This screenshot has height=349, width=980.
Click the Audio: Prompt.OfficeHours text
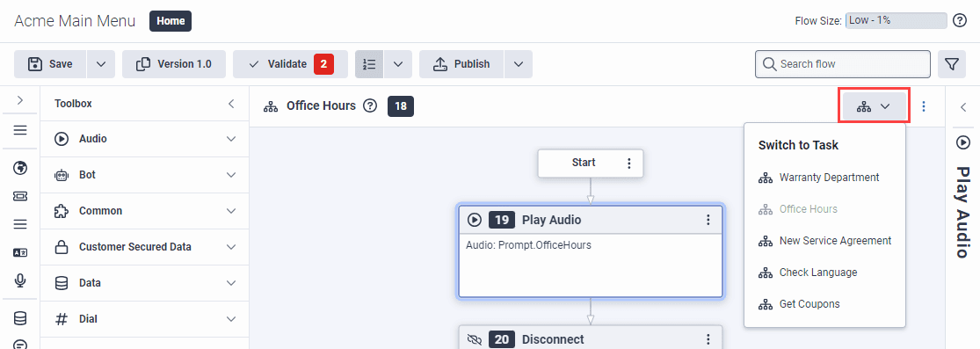pyautogui.click(x=529, y=245)
